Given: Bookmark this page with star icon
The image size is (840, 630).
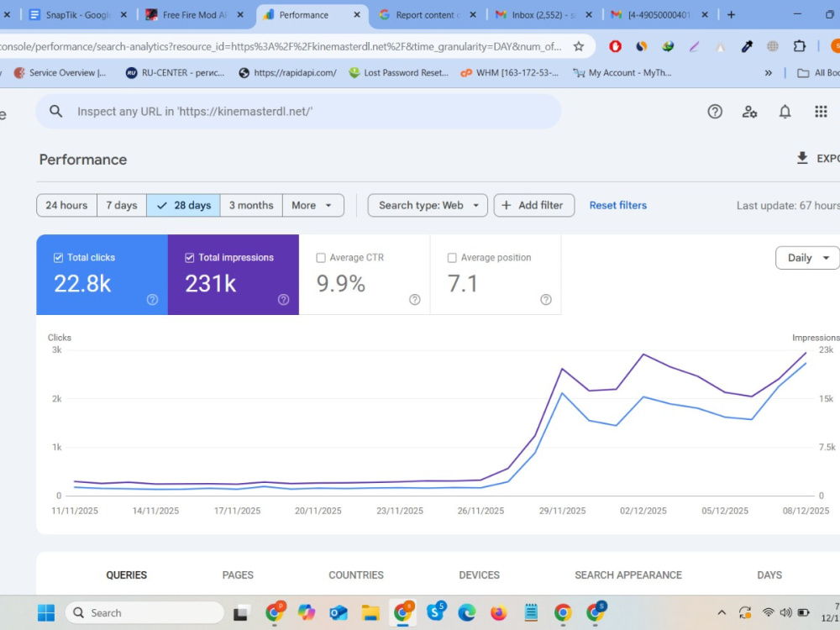Looking at the screenshot, I should pos(579,46).
